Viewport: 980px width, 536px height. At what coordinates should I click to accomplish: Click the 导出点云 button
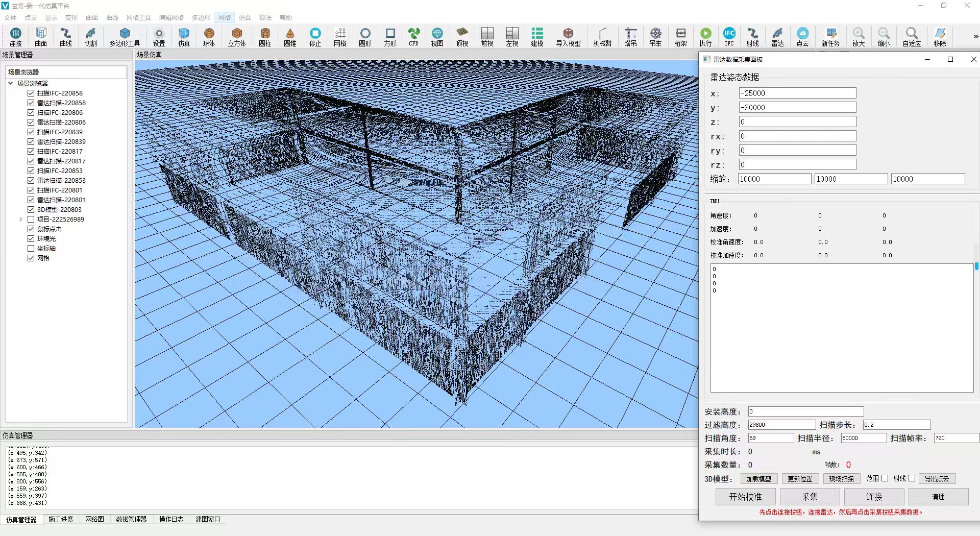click(x=937, y=479)
